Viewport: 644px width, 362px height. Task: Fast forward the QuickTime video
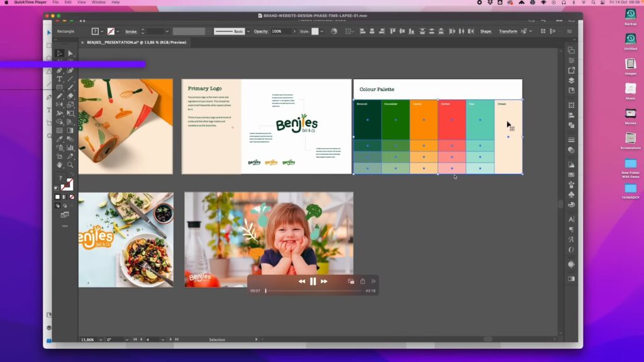click(324, 281)
